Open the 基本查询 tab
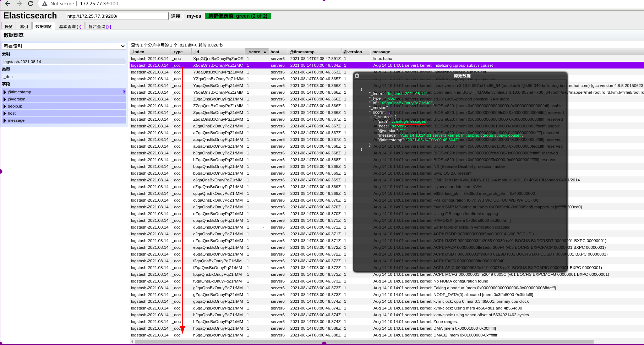Viewport: 644px width, 345px height. point(70,26)
